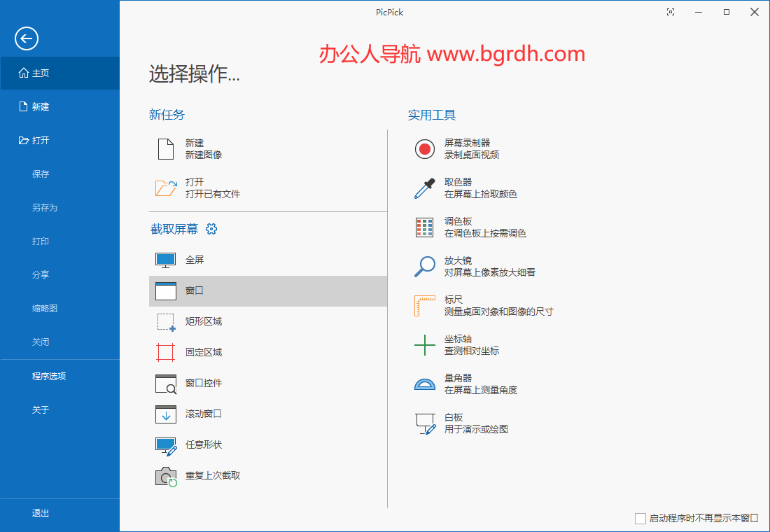Open capture settings gear next to 截取屏幕

(x=211, y=229)
